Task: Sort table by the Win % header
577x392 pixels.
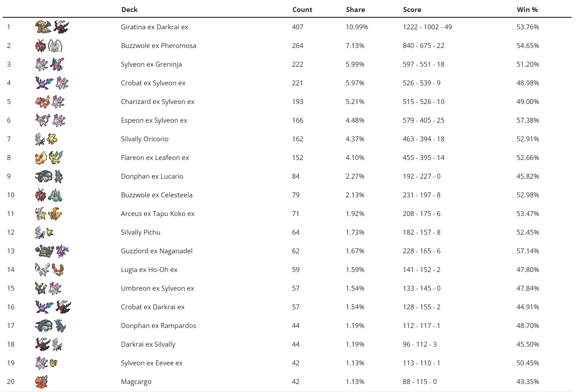Action: coord(527,9)
